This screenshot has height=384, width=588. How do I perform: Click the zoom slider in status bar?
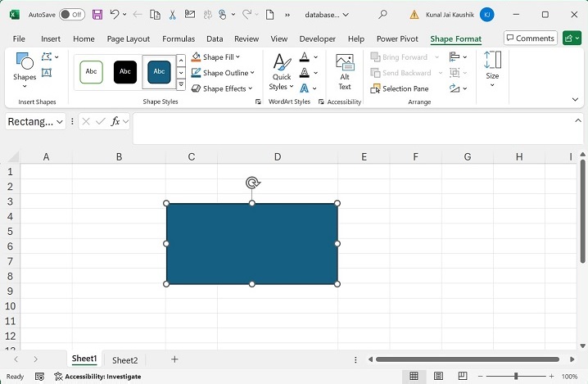pos(516,376)
